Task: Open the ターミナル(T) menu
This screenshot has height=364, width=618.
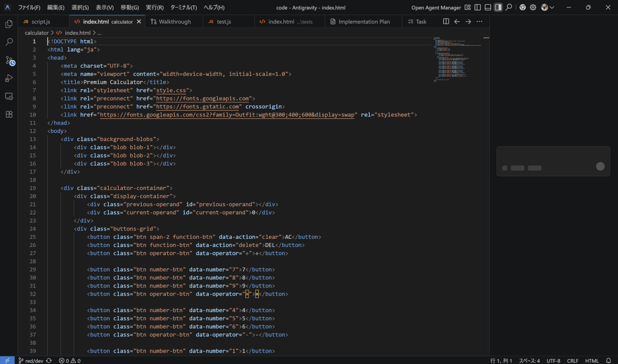Action: click(183, 8)
